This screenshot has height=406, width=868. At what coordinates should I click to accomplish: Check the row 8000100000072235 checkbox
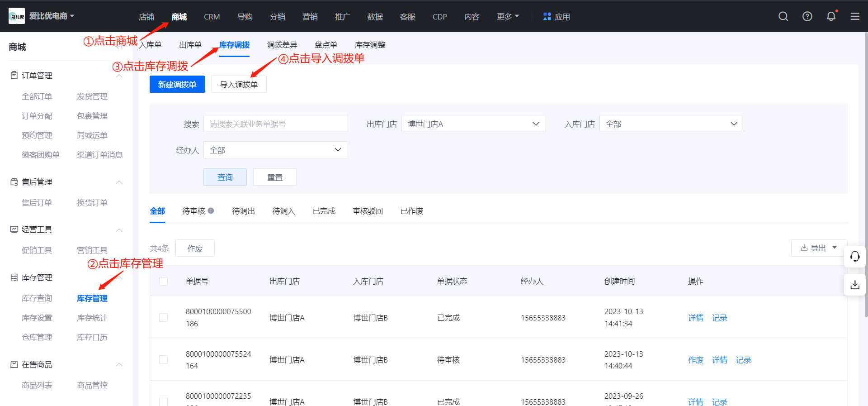(x=164, y=401)
